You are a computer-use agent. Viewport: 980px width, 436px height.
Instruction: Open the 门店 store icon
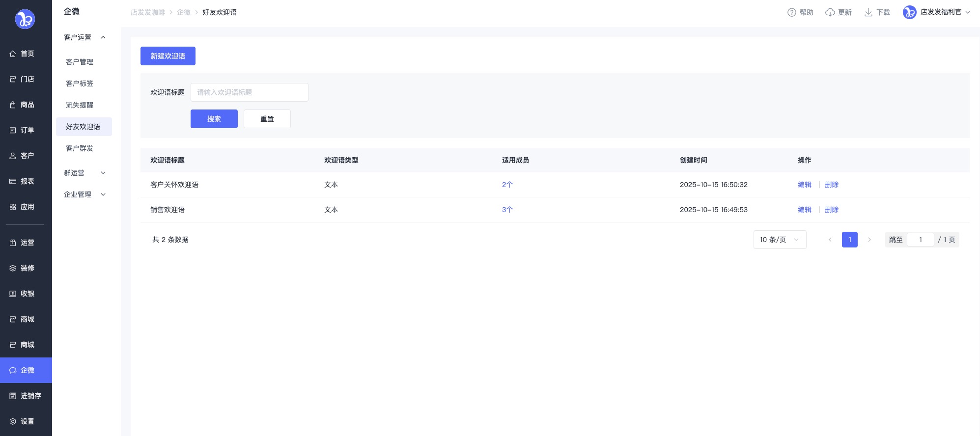[x=13, y=79]
